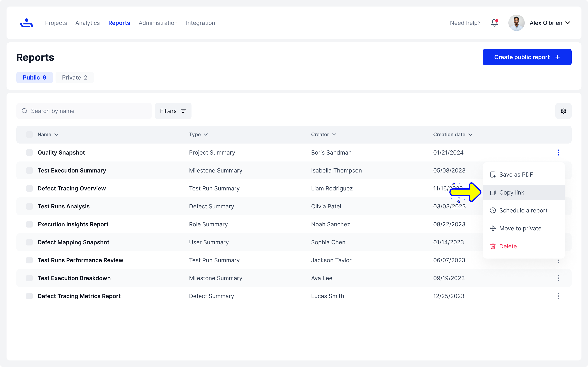The height and width of the screenshot is (367, 588).
Task: Click the red trash Delete icon
Action: click(x=493, y=246)
